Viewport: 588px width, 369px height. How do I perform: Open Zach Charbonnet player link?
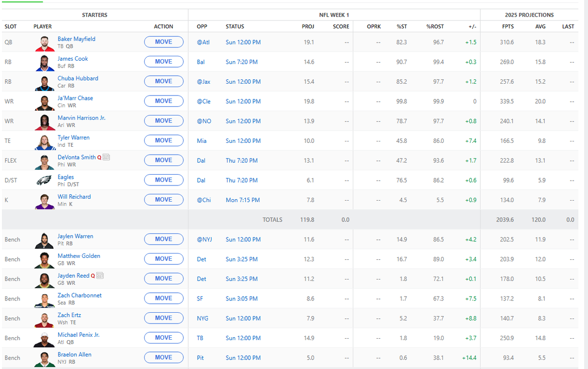[x=80, y=296]
